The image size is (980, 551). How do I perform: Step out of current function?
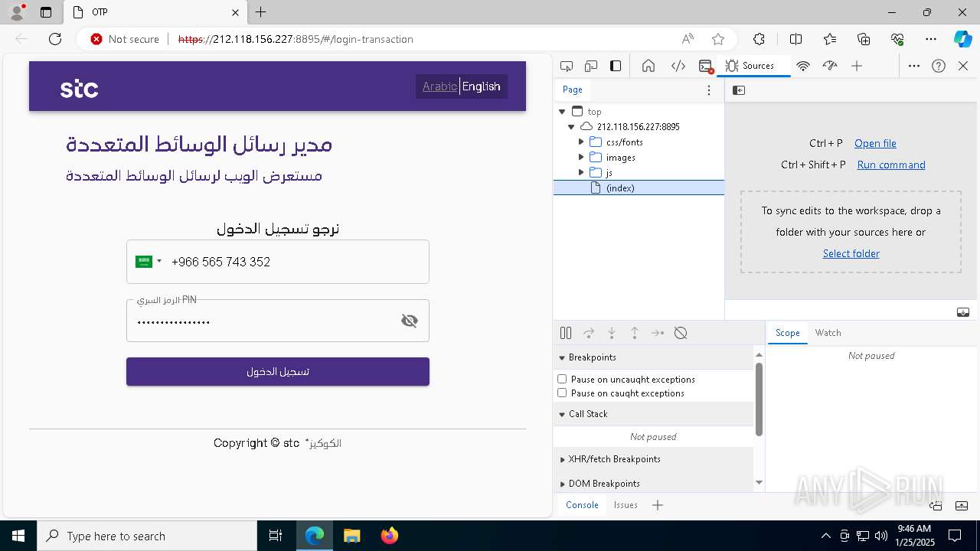point(635,333)
